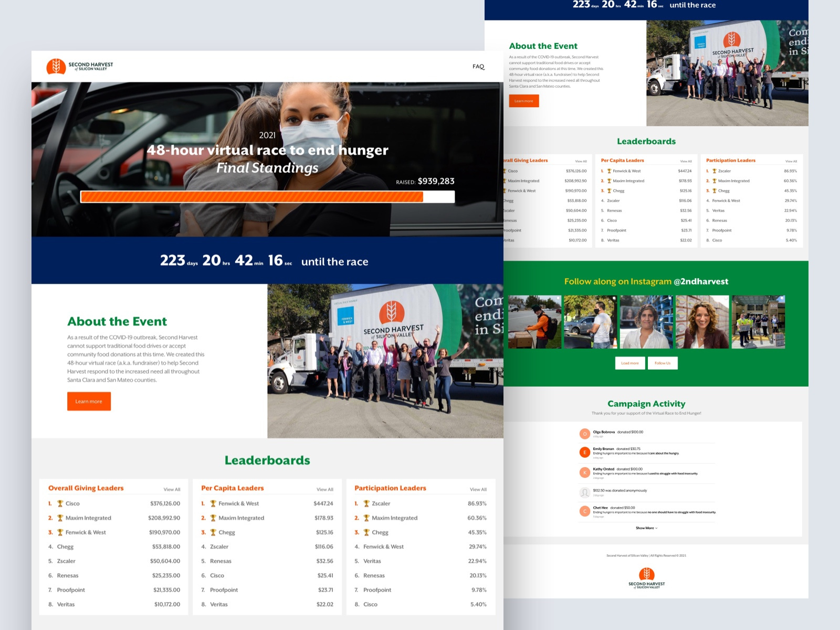Click Chegg's trophy in front page Participation Leaders
The image size is (840, 630).
tap(366, 532)
